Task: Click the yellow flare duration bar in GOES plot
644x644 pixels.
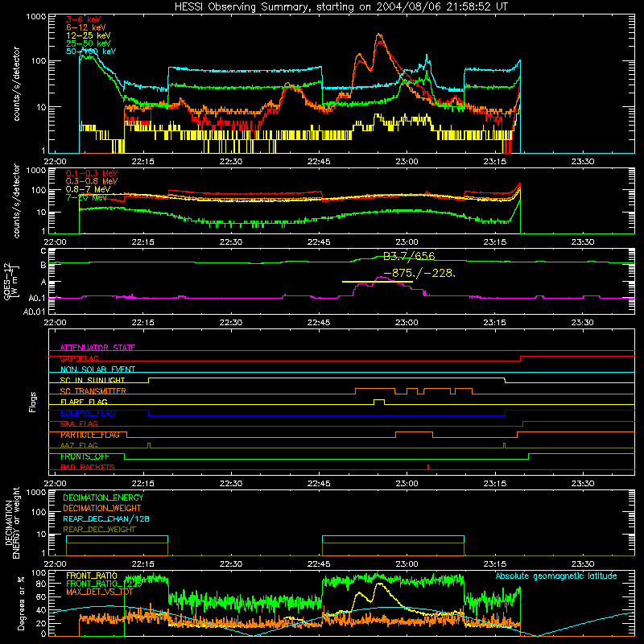Action: (x=377, y=282)
